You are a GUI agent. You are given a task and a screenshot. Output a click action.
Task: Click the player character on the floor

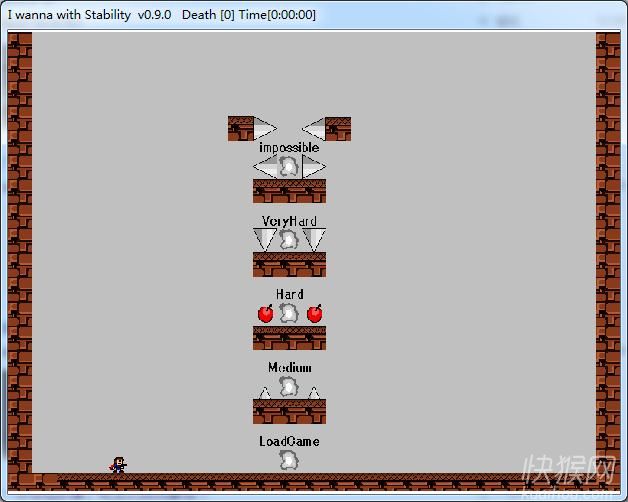pos(119,465)
